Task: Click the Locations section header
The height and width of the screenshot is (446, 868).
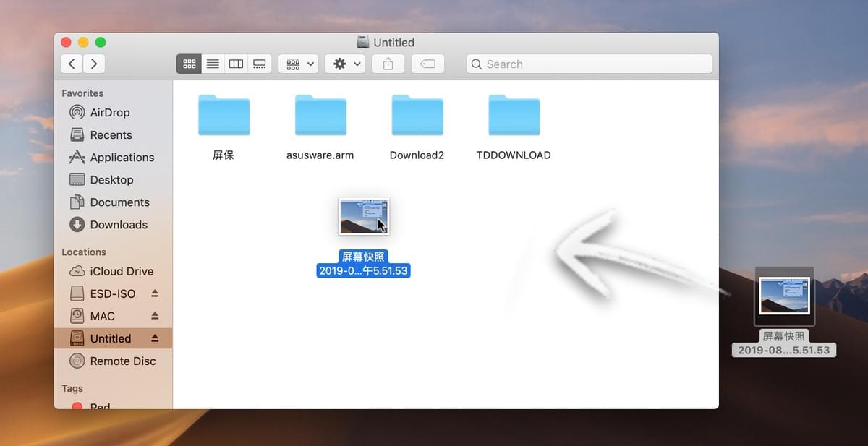Action: tap(84, 252)
